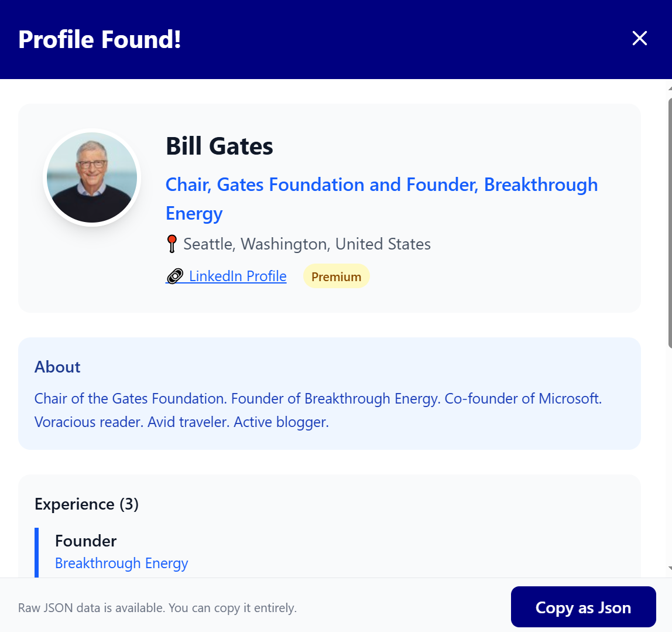Image resolution: width=672 pixels, height=632 pixels.
Task: Click the Profile Found! title
Action: tap(100, 39)
